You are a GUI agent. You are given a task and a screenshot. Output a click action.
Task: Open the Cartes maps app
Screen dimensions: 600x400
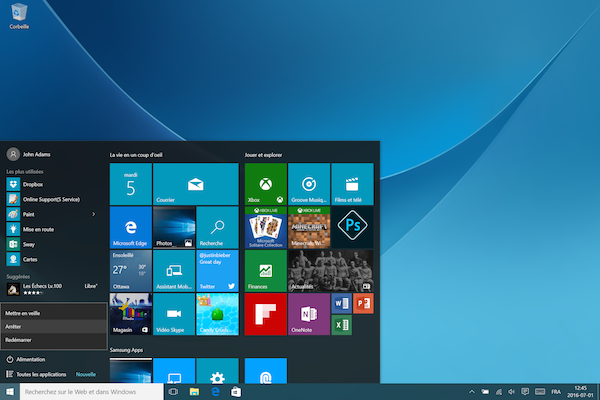(54, 259)
